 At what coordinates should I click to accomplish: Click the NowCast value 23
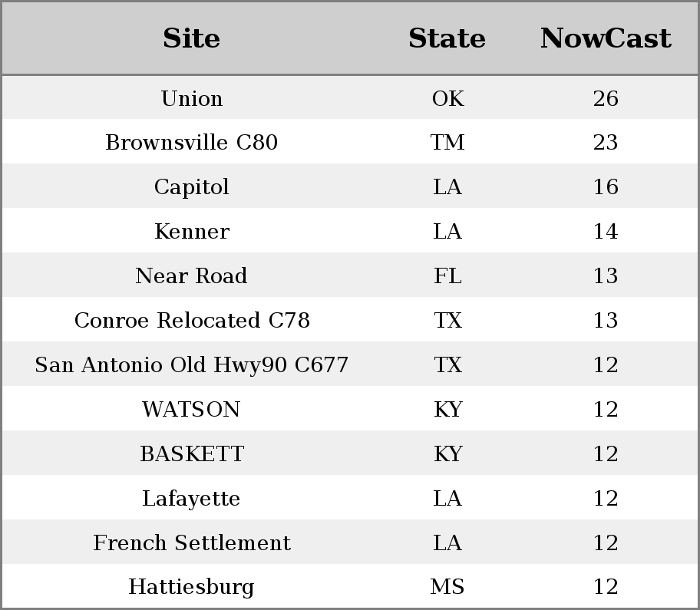(x=606, y=143)
